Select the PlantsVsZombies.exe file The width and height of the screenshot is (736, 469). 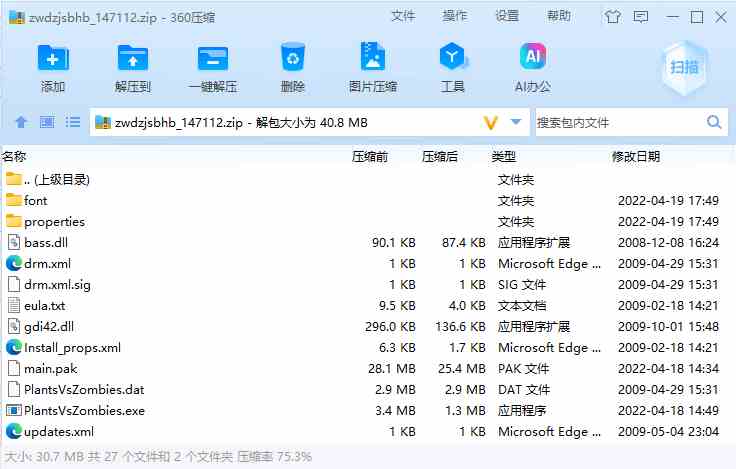tap(368, 411)
